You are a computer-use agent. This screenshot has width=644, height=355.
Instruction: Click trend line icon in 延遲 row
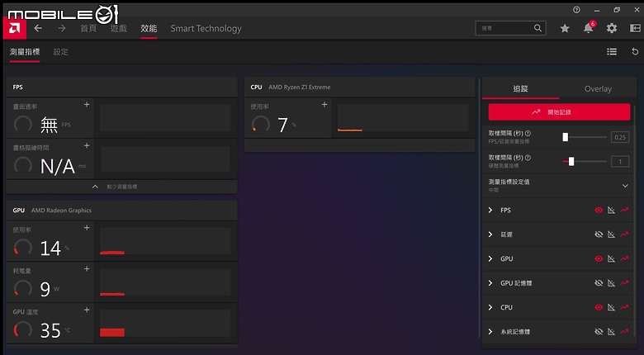tap(624, 234)
